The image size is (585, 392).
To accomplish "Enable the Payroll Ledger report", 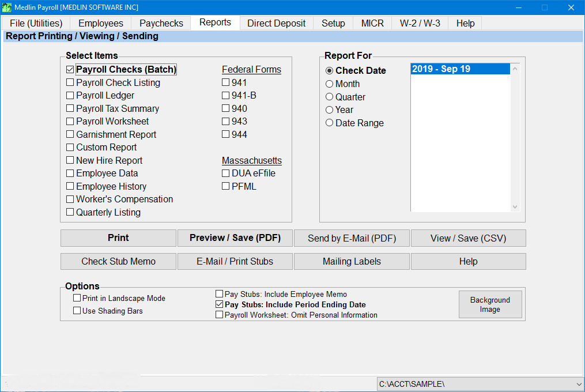I will point(70,95).
